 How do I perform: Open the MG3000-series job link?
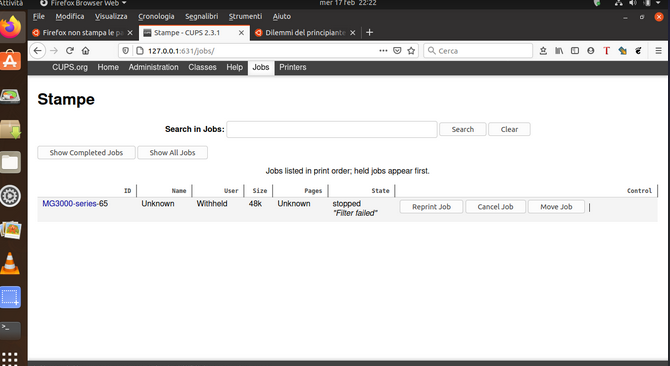coord(69,204)
